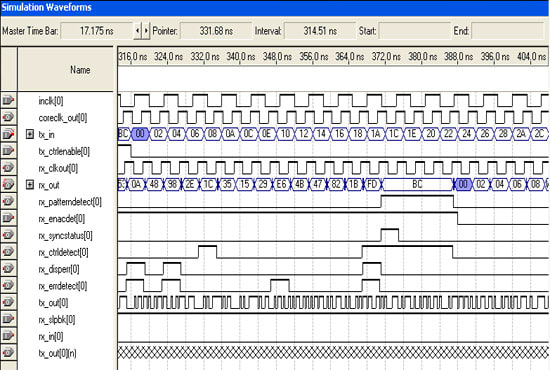Click the tx_out[0](n) output pin icon
The image size is (550, 370).
(8, 353)
